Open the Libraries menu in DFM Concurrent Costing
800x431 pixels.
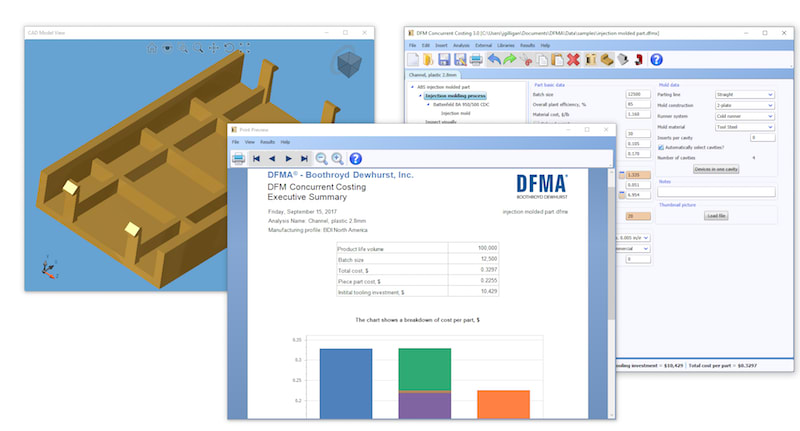tap(506, 45)
